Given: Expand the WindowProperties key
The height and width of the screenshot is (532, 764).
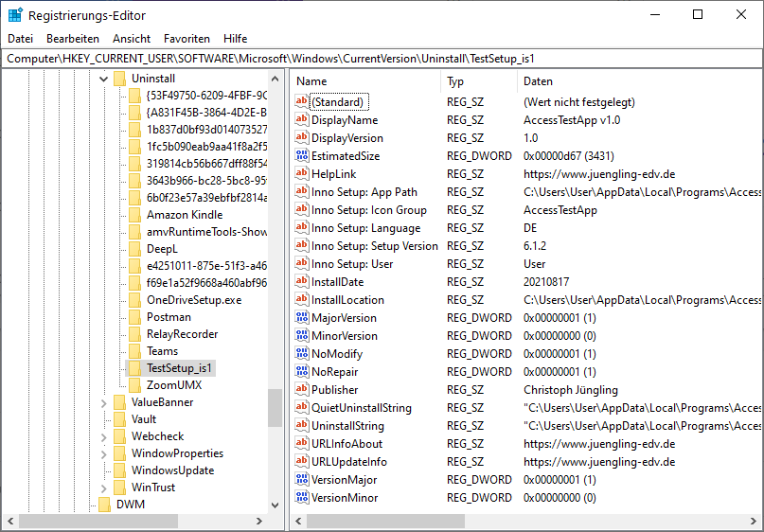Looking at the screenshot, I should (103, 453).
